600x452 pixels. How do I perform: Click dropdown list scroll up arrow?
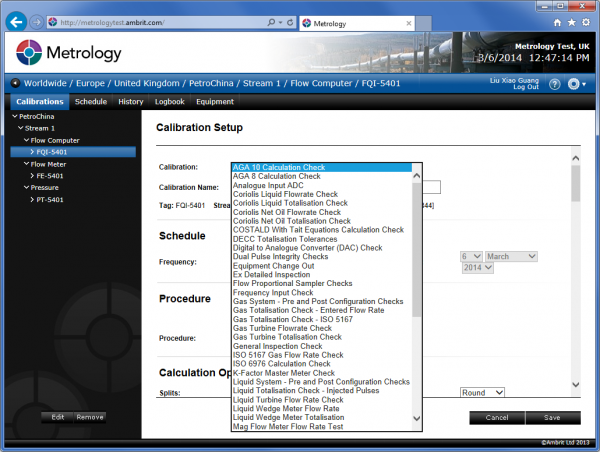tap(417, 176)
